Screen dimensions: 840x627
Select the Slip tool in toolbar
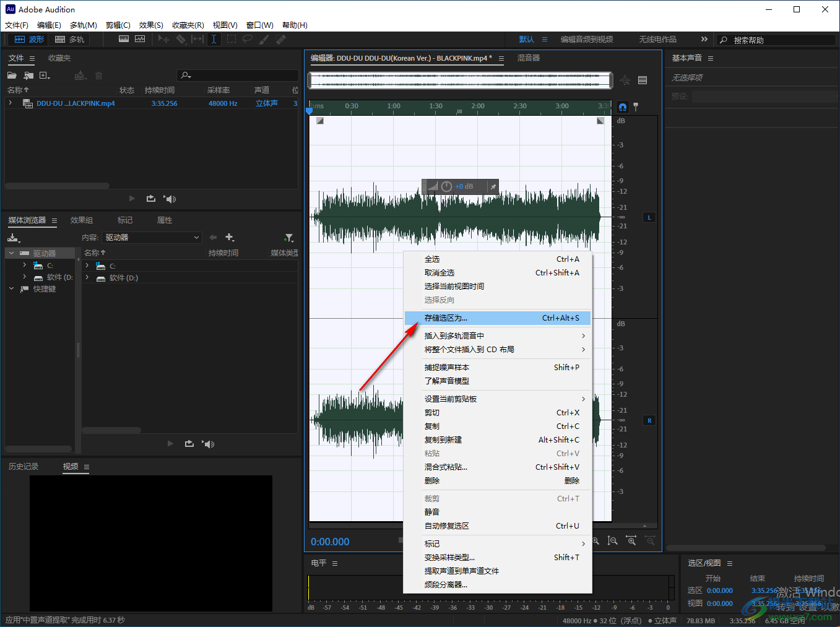pyautogui.click(x=197, y=39)
